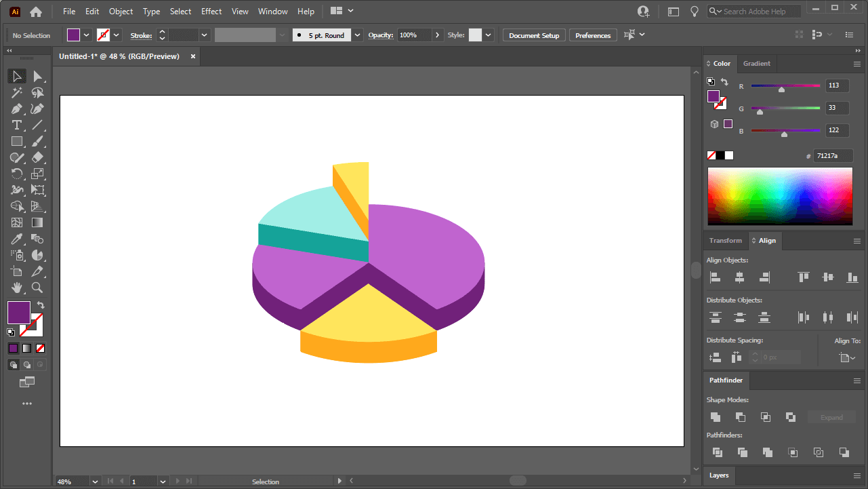The height and width of the screenshot is (489, 868).
Task: Open the File menu
Action: 69,12
